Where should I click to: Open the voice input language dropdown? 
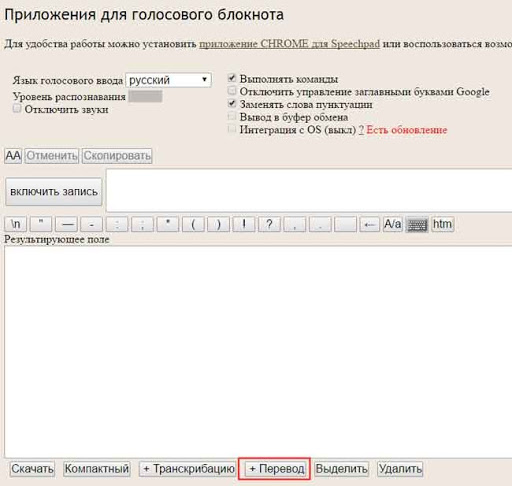point(168,80)
